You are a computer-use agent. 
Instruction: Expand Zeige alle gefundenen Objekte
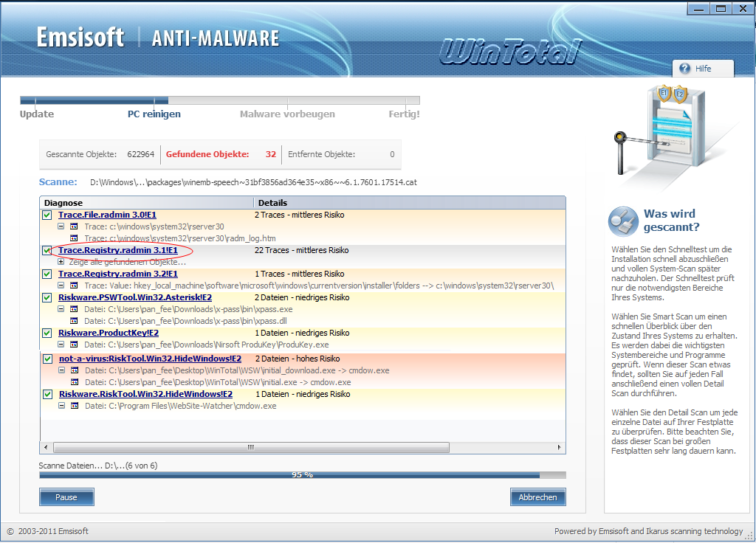pos(61,262)
